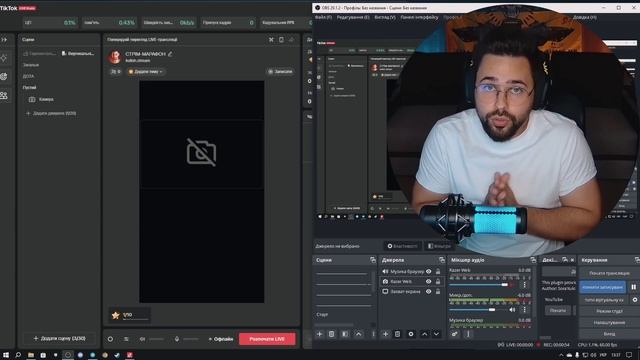
Task: Open the Scenes toolbar three-dot menu
Action: (373, 334)
